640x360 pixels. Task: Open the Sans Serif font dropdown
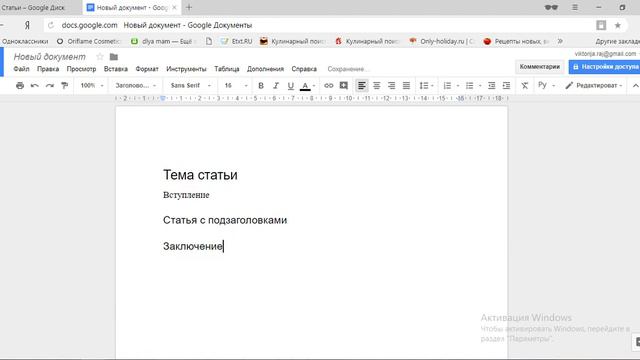pyautogui.click(x=191, y=86)
